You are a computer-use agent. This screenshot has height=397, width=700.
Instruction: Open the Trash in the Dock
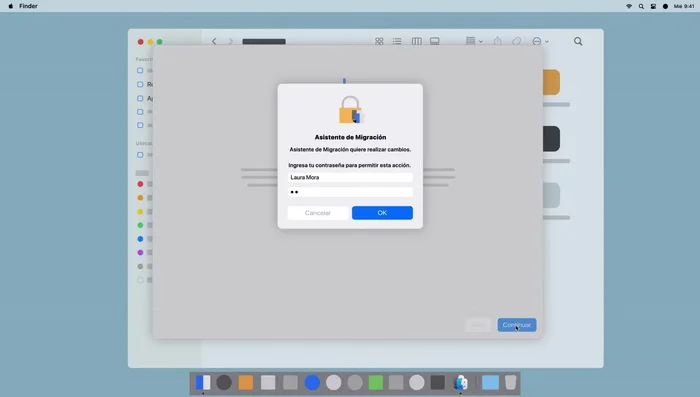pyautogui.click(x=510, y=382)
